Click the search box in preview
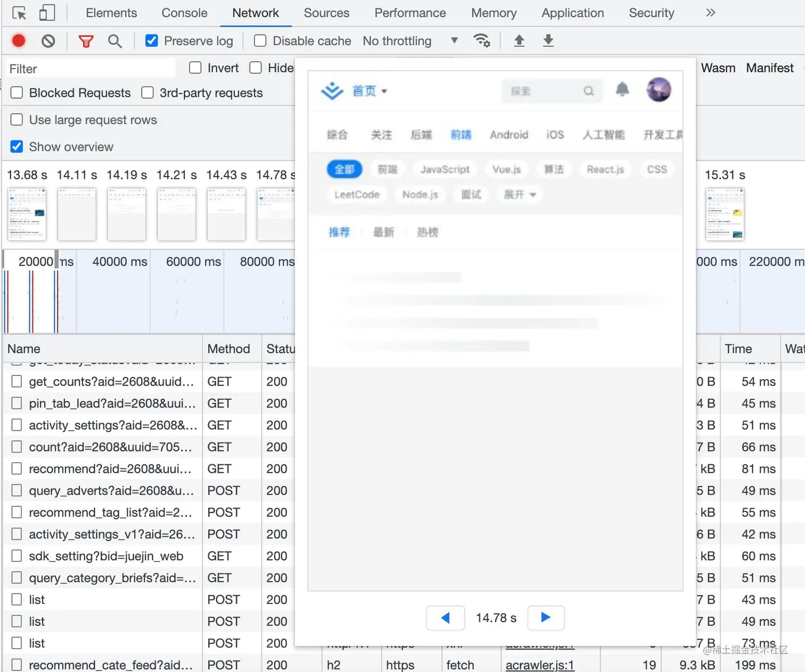The image size is (805, 672). 552,91
